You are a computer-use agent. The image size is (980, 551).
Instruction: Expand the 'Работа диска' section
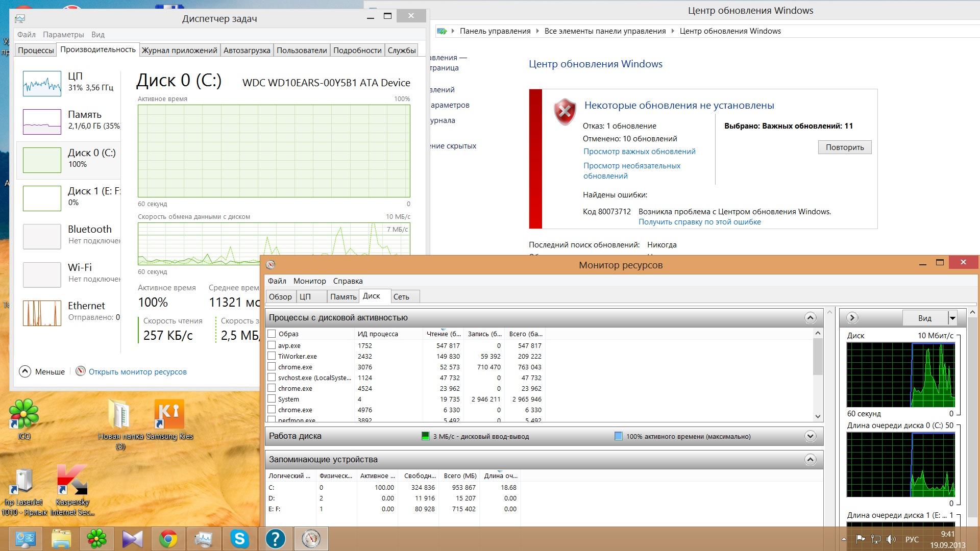tap(810, 436)
